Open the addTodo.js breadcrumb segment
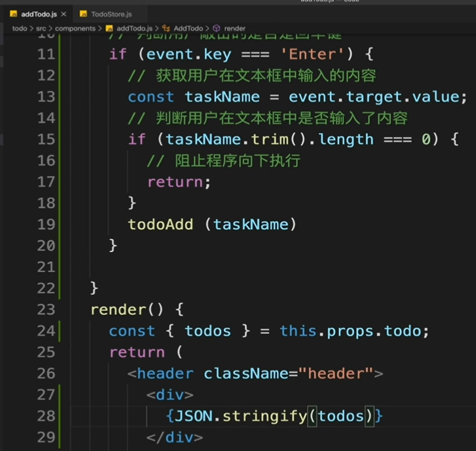This screenshot has height=451, width=476. point(134,29)
